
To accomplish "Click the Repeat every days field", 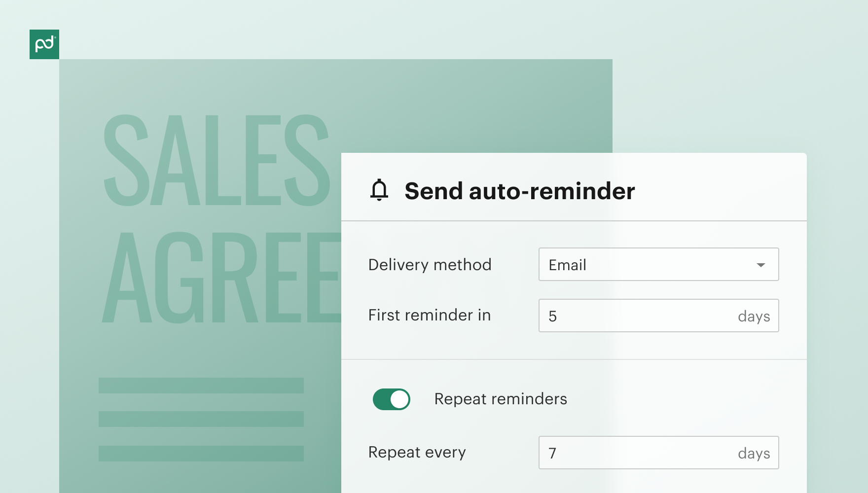I will pos(658,453).
